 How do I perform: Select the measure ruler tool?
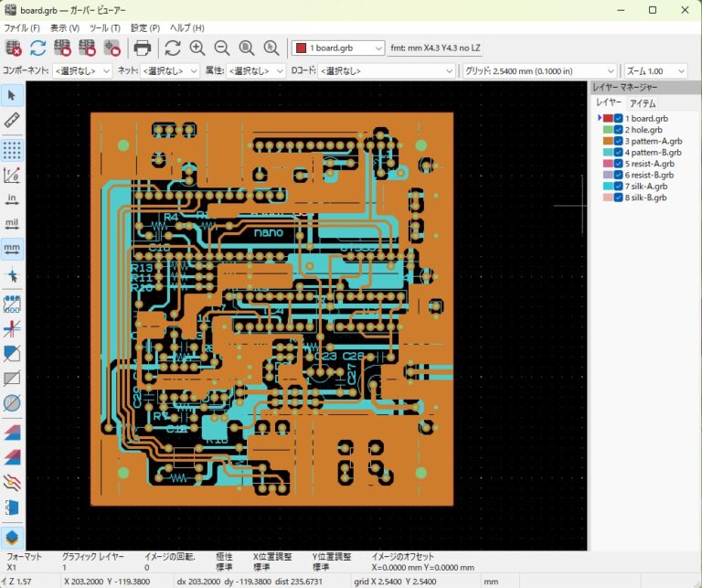(x=13, y=120)
